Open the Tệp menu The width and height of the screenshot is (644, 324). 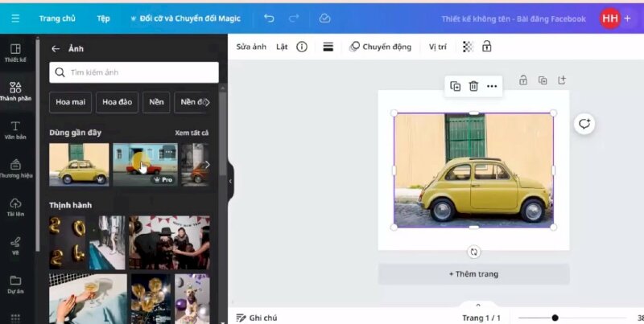103,18
